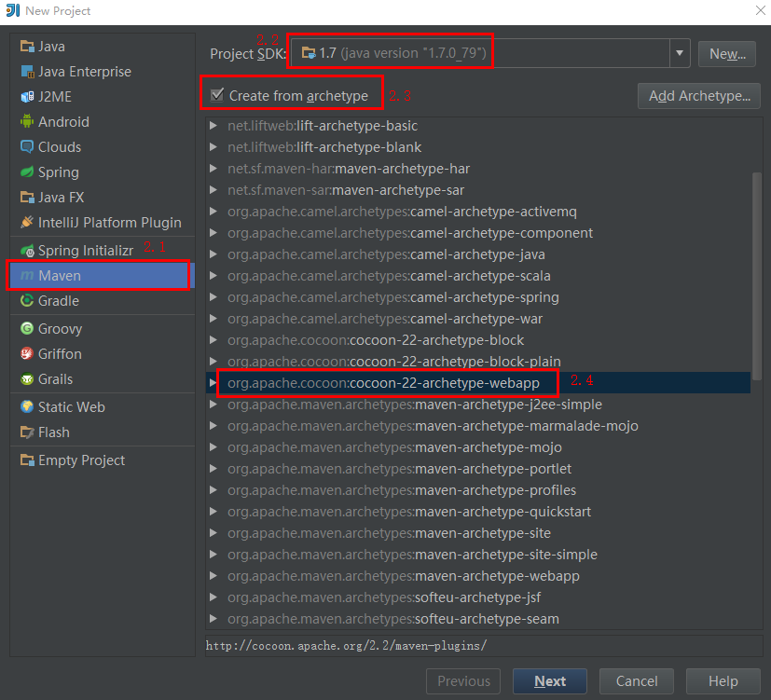
Task: Select cocoon-22-archetype-webapp row
Action: [x=478, y=383]
